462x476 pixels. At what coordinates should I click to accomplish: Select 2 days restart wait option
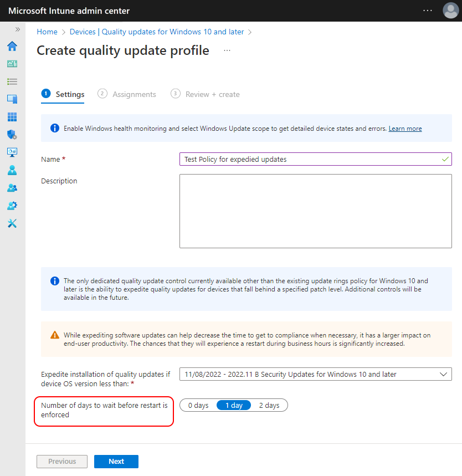coord(269,405)
